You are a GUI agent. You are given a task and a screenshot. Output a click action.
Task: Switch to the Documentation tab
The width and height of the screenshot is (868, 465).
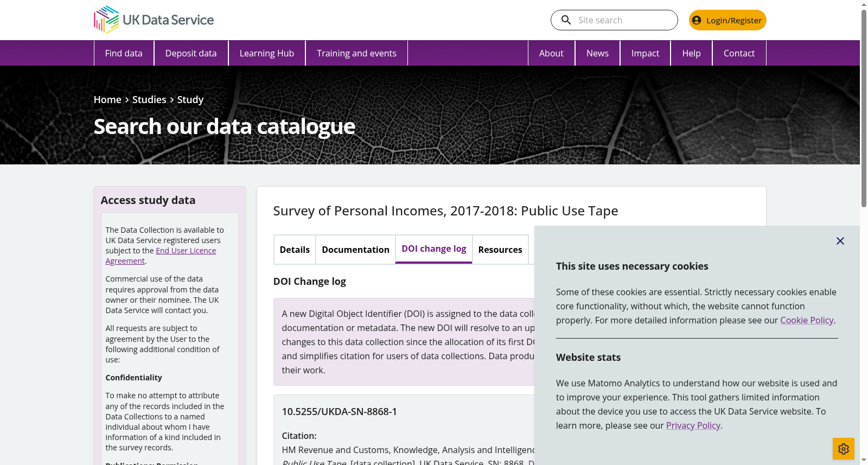355,250
